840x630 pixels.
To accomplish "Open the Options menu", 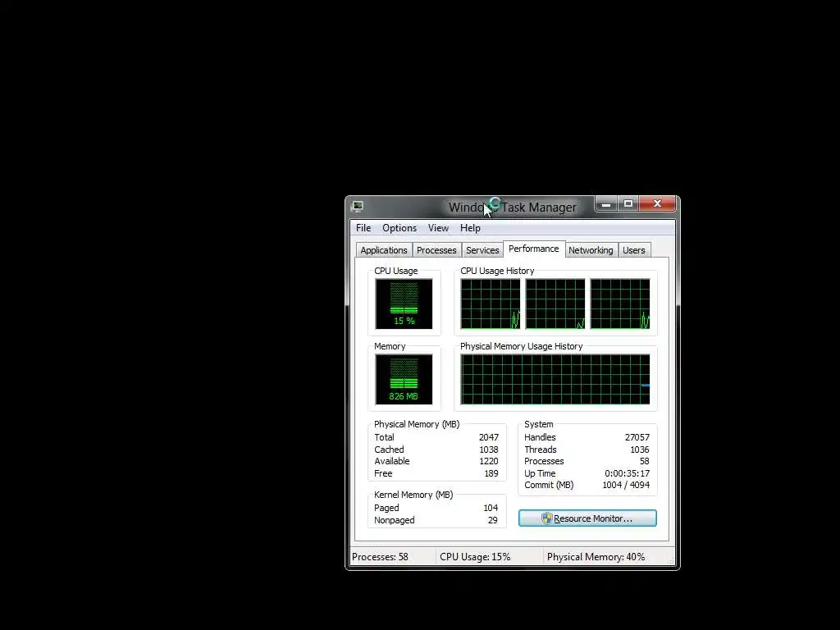I will pyautogui.click(x=399, y=228).
